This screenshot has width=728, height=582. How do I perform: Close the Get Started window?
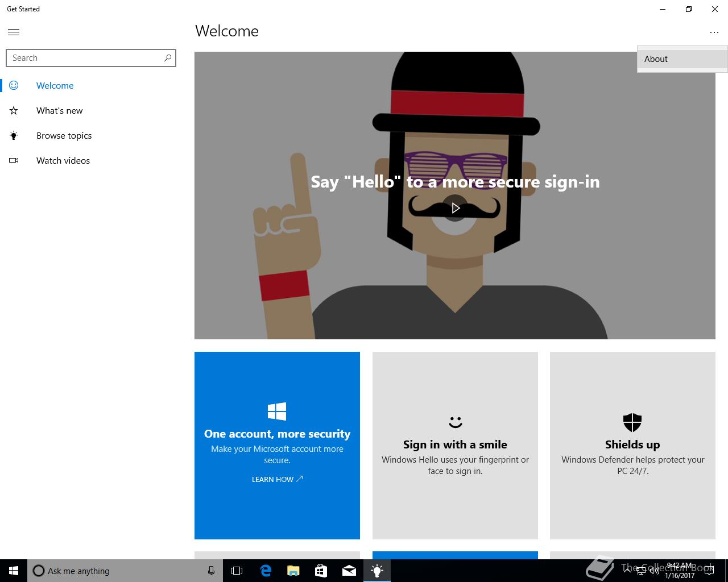pos(715,9)
